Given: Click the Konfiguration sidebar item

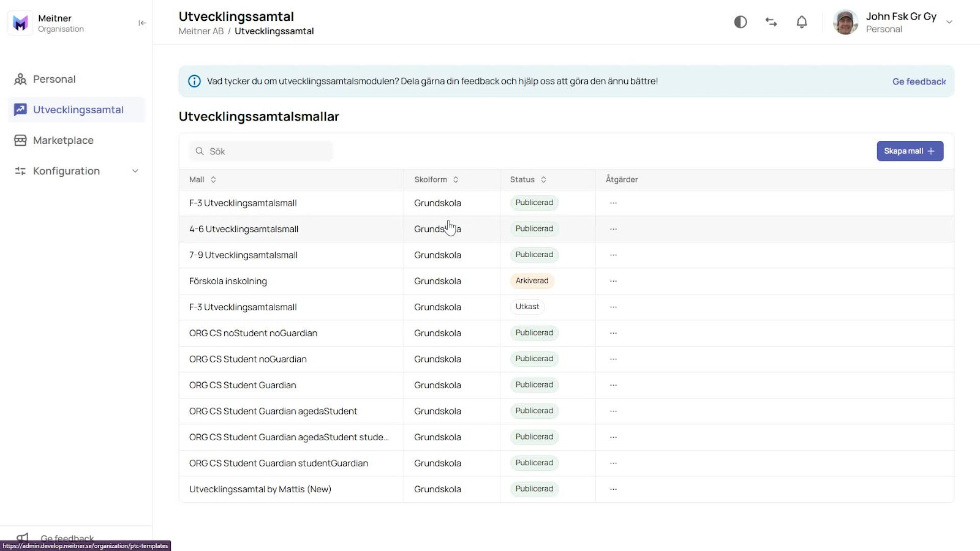Looking at the screenshot, I should pyautogui.click(x=77, y=171).
